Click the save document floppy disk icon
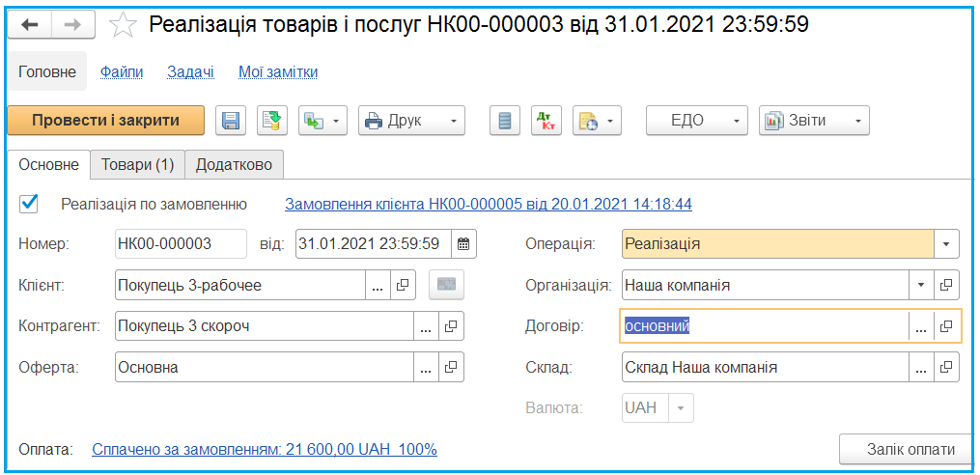 coord(231,121)
